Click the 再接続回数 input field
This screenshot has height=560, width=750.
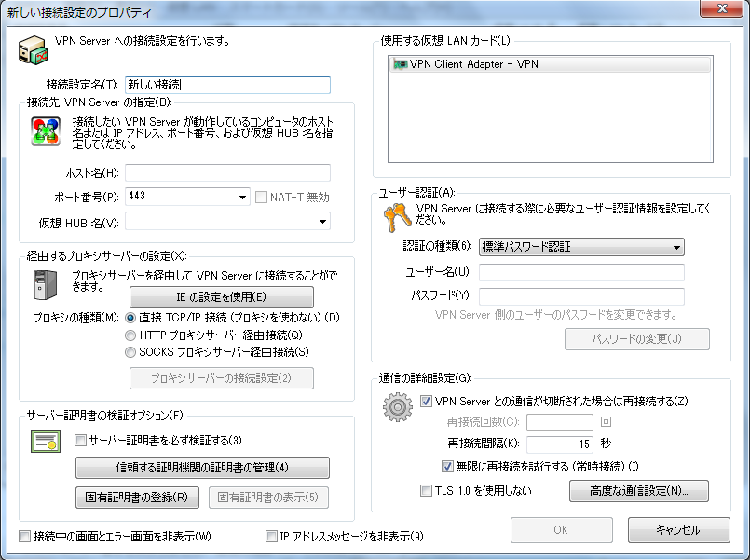point(560,422)
